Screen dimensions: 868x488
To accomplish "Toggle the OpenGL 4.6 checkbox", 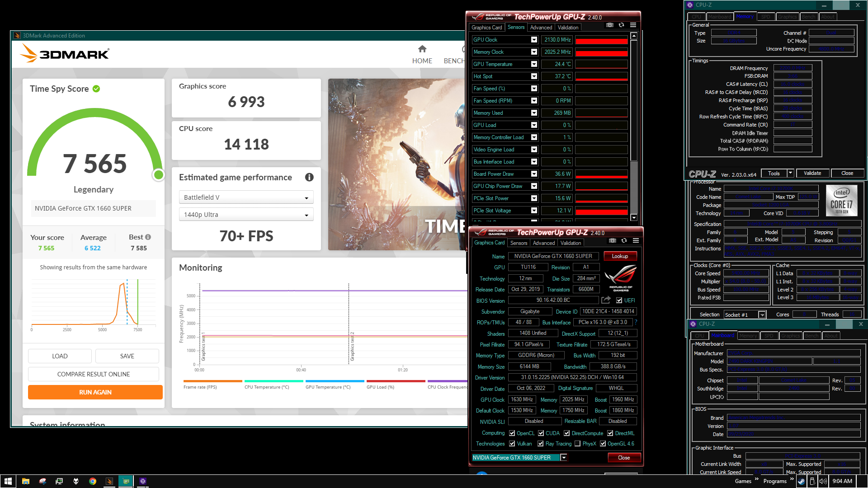I will (x=603, y=444).
